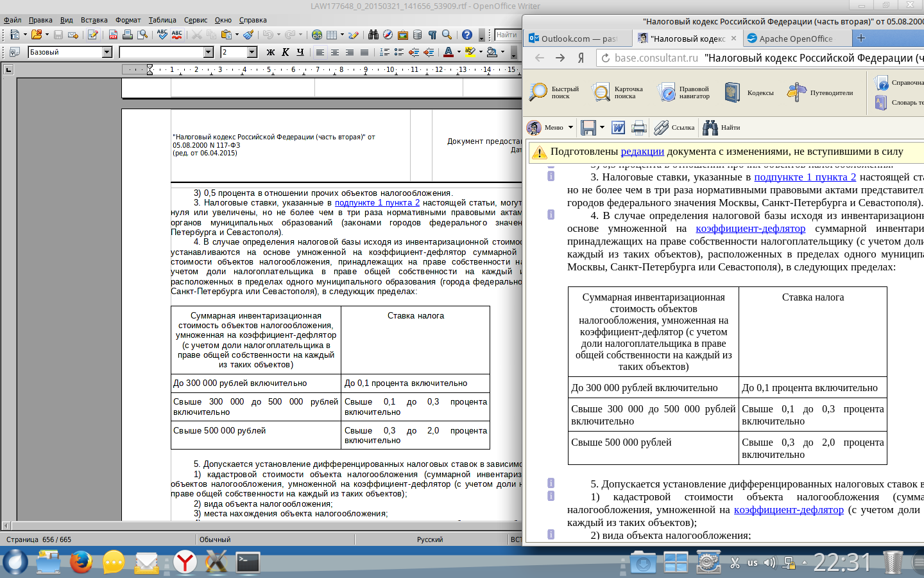Open Quick Search (Быстрый поиск) in Consultant
This screenshot has height=578, width=924.
point(554,92)
